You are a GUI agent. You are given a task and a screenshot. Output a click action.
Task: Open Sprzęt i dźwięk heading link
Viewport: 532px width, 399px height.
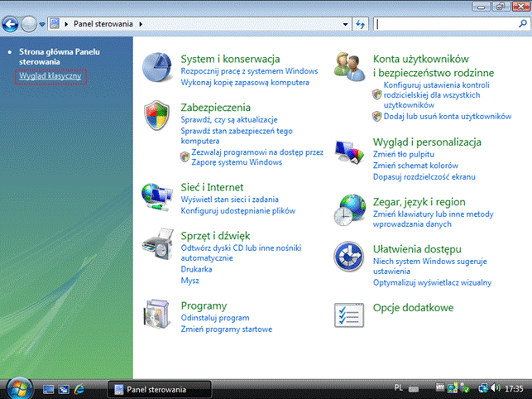[215, 236]
